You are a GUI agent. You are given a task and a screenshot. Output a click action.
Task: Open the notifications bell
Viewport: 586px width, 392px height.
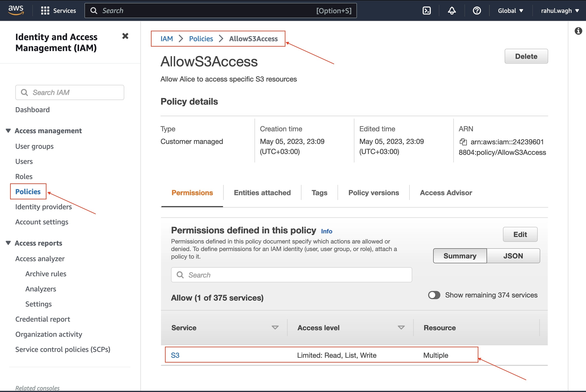(x=452, y=11)
